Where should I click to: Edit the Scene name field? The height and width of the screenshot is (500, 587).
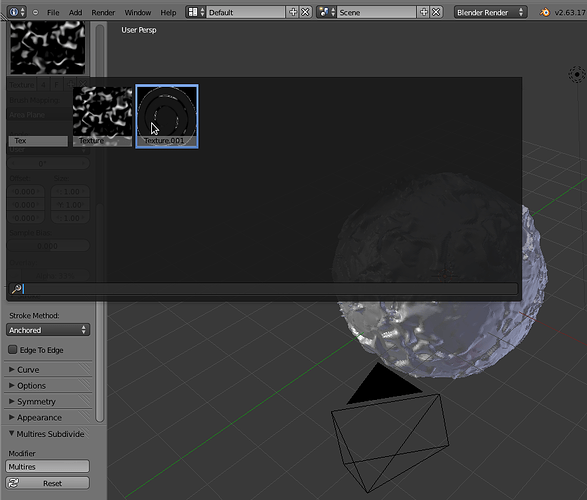click(x=377, y=12)
